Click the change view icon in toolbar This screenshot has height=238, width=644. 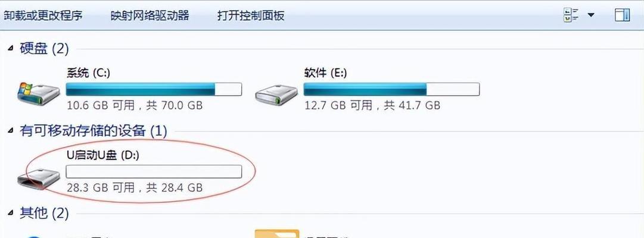click(x=571, y=15)
